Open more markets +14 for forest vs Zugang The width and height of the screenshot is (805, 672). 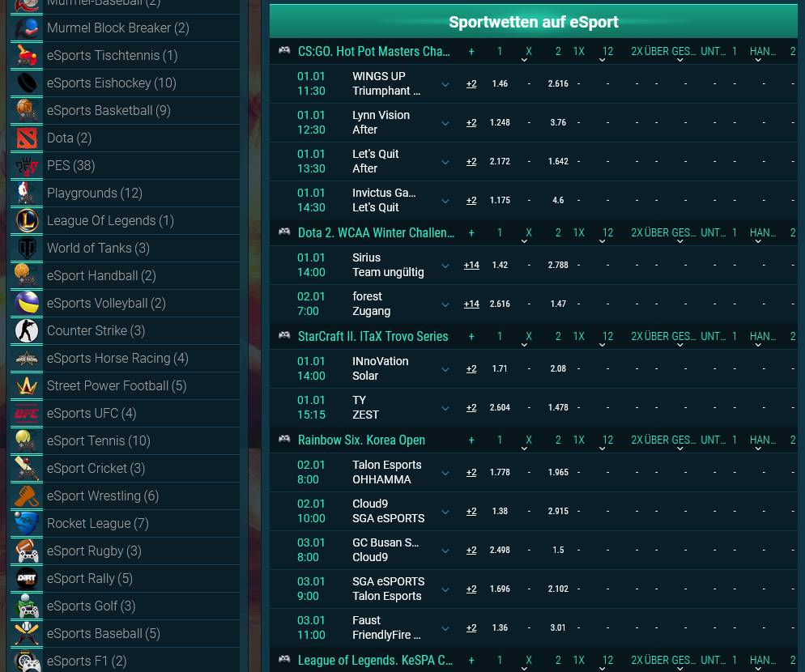(x=471, y=304)
